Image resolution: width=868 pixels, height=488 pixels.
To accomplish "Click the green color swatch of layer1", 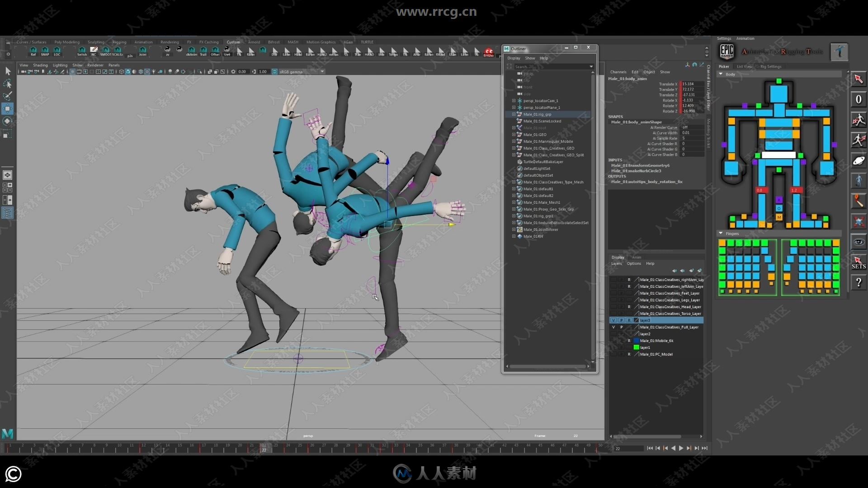I will [x=636, y=347].
